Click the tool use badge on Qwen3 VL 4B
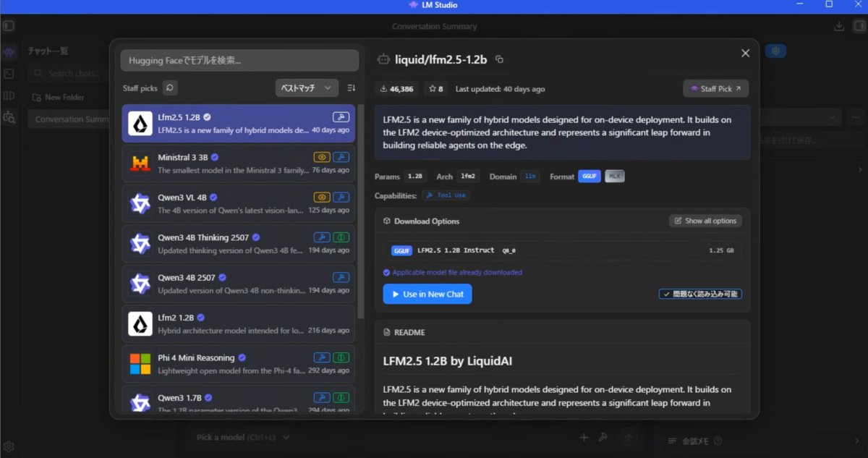The height and width of the screenshot is (458, 868). pos(340,197)
